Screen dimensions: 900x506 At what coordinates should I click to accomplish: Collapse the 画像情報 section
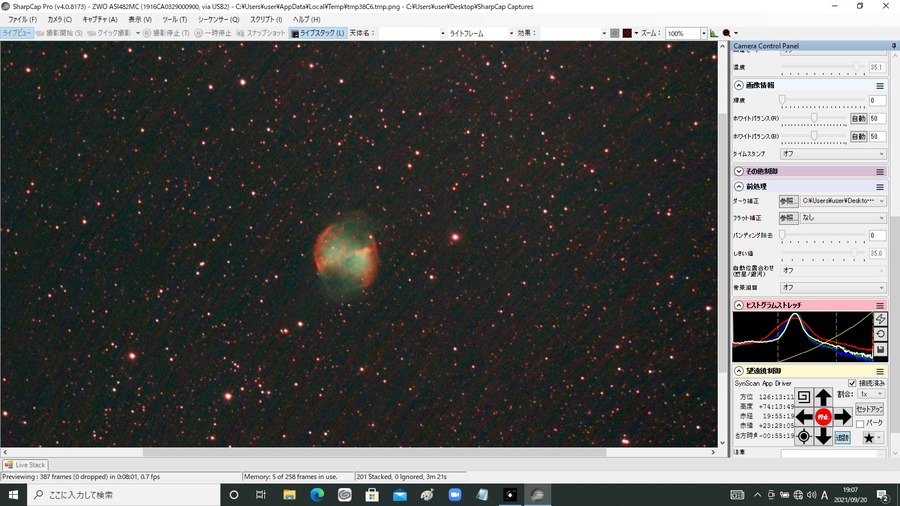739,85
